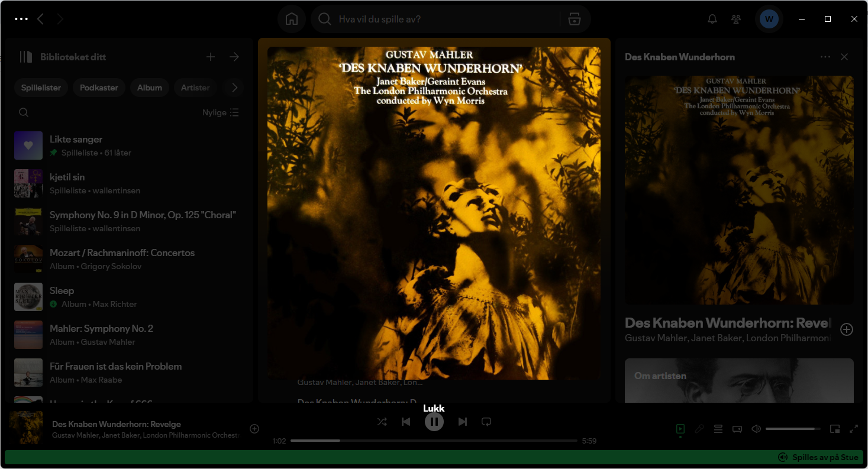
Task: Open friend activity icon
Action: 736,19
